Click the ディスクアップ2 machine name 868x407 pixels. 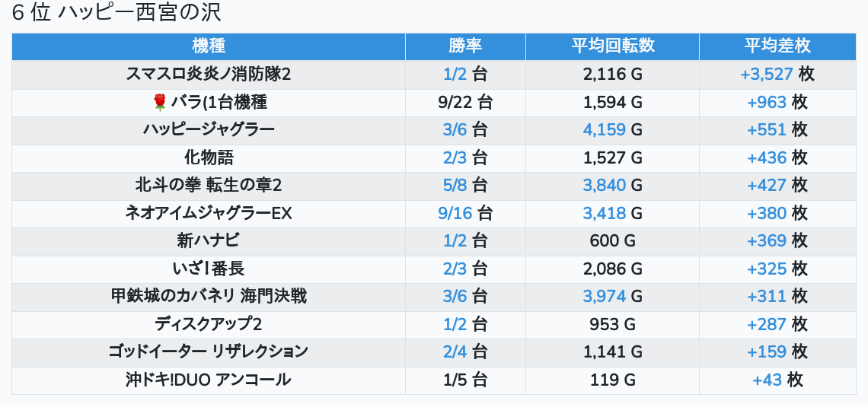pos(209,324)
